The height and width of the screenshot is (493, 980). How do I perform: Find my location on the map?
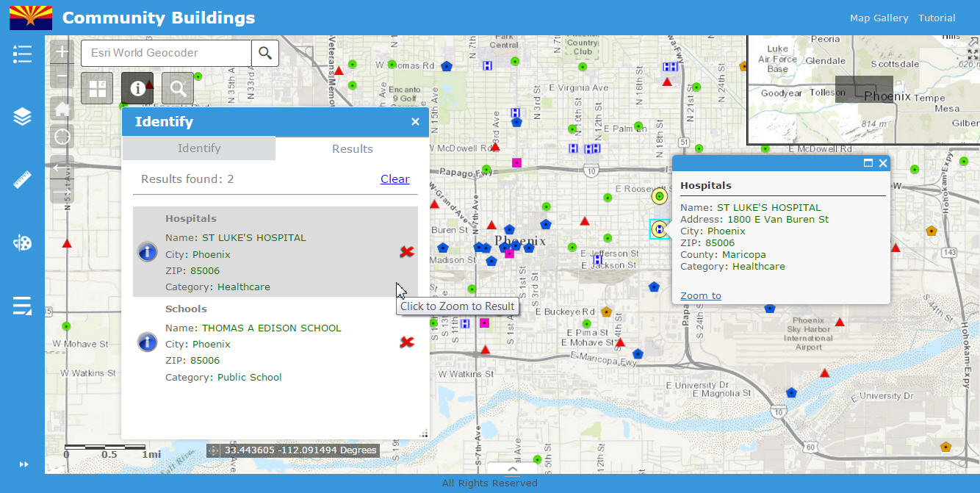click(62, 137)
